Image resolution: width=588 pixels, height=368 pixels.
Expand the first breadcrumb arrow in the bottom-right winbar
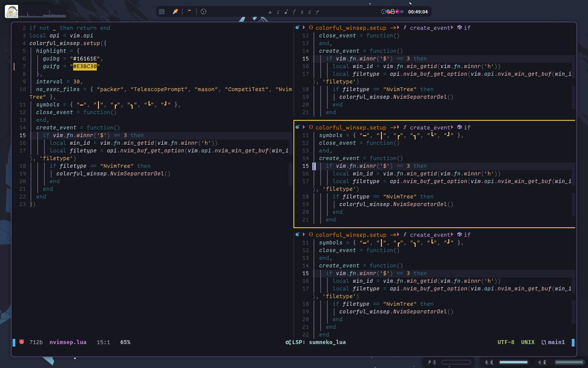point(304,235)
